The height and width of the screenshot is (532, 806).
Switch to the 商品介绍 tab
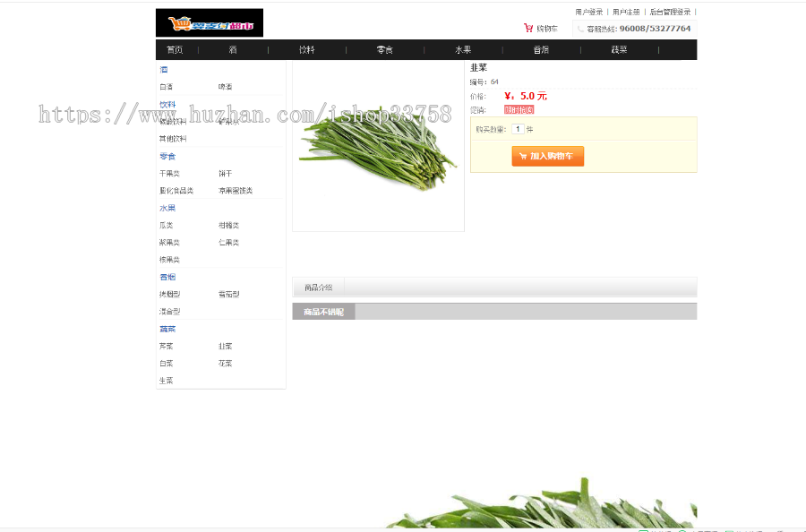tap(321, 286)
